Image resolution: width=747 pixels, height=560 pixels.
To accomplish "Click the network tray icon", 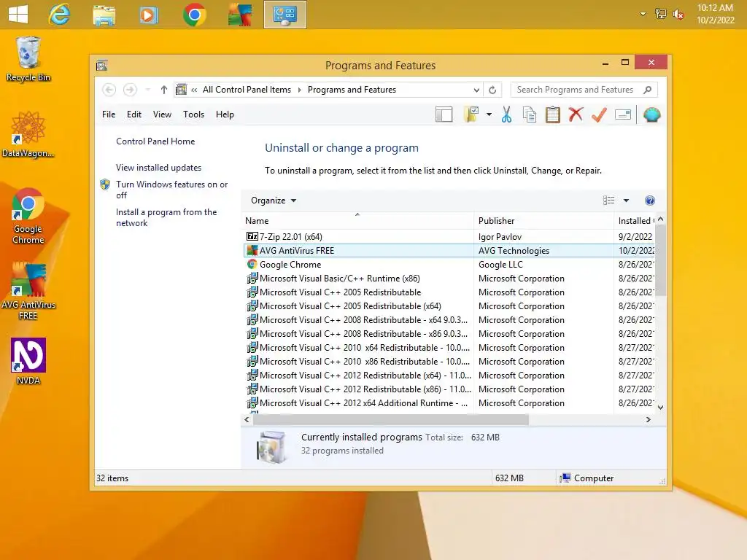I will point(660,14).
